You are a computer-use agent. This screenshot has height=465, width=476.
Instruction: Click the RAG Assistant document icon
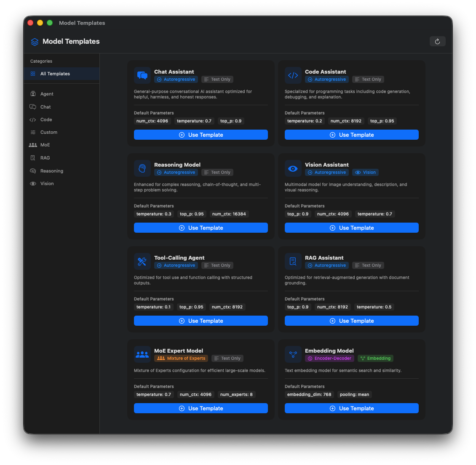(x=293, y=262)
